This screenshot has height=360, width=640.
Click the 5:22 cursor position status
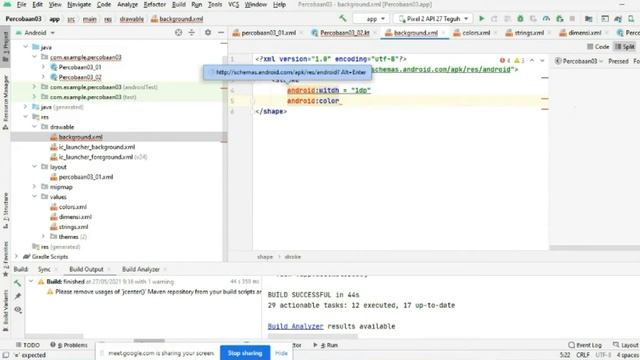click(x=565, y=355)
